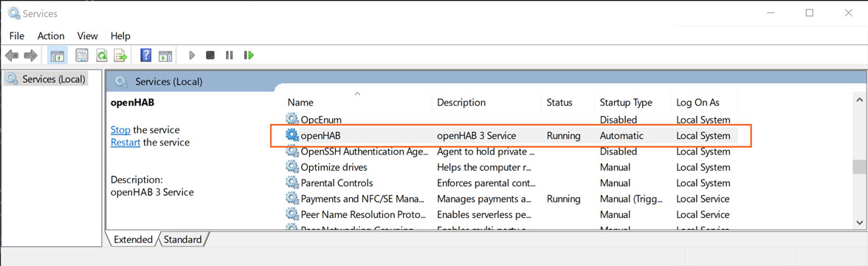Click the Stop Service square icon
868x266 pixels.
point(210,55)
